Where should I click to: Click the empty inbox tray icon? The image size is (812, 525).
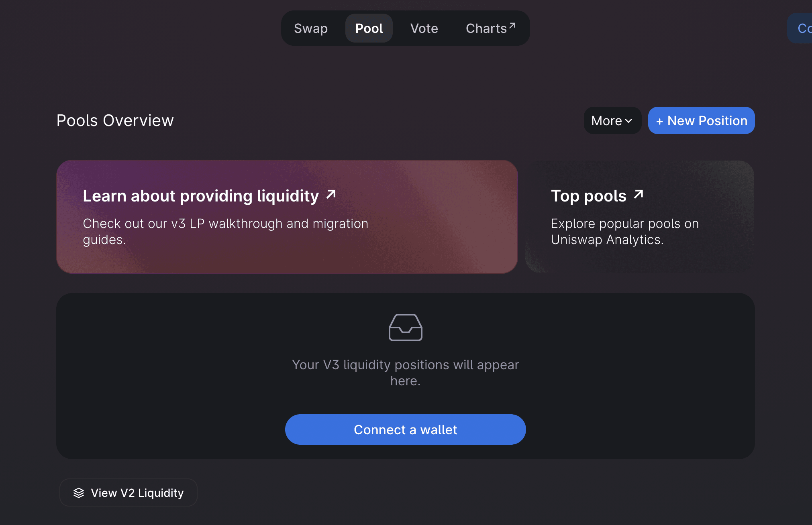406,328
